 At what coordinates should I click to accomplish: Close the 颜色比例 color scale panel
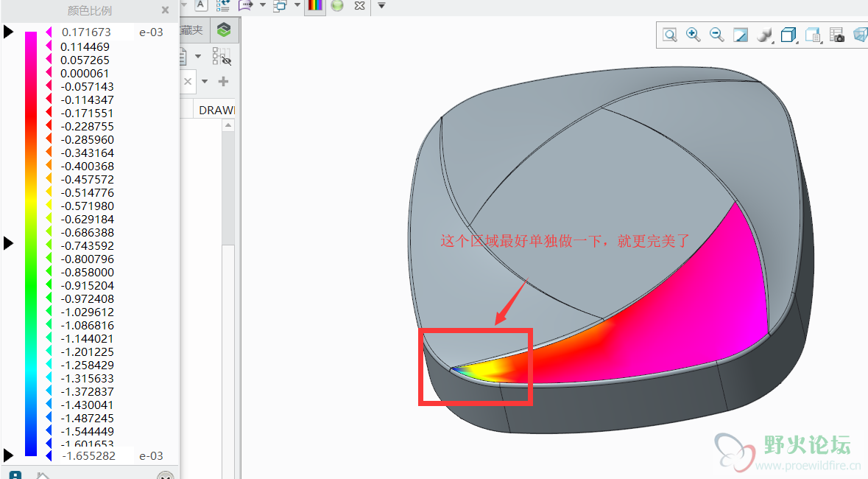point(165,10)
